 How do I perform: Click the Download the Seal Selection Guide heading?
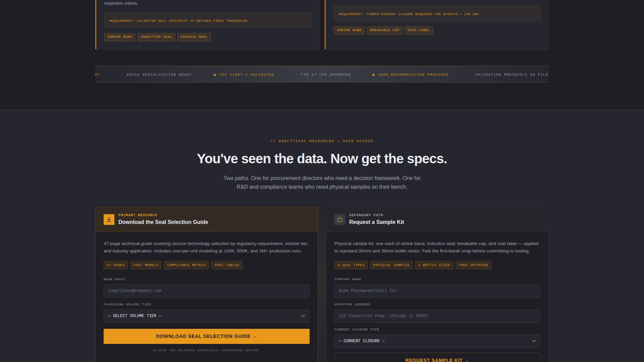pyautogui.click(x=163, y=222)
